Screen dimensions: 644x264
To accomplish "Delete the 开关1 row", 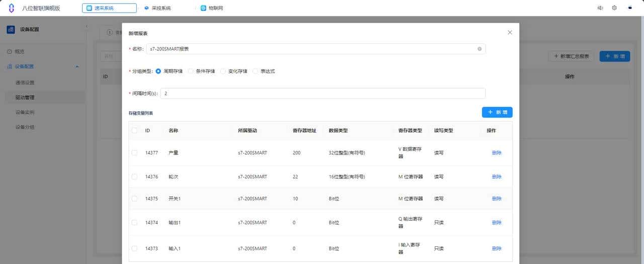I will pyautogui.click(x=497, y=199).
